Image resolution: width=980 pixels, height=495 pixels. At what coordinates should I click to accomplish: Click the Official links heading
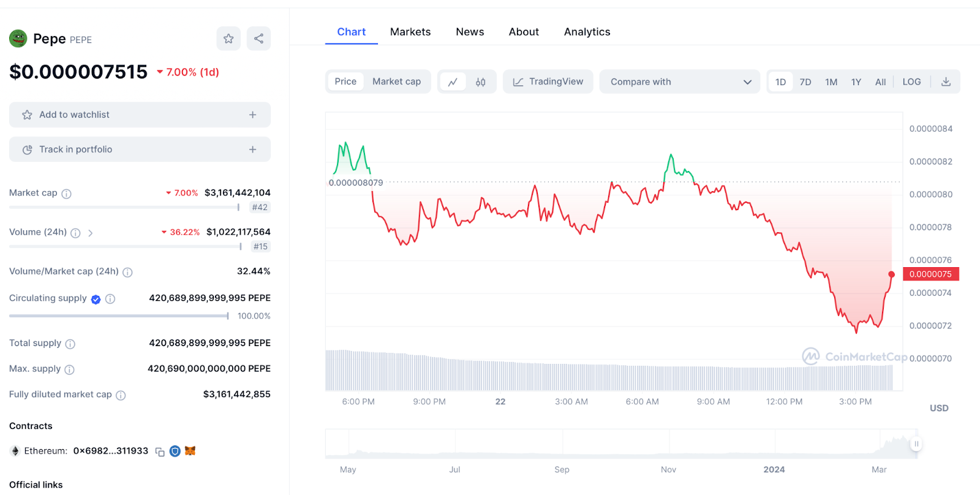(36, 485)
